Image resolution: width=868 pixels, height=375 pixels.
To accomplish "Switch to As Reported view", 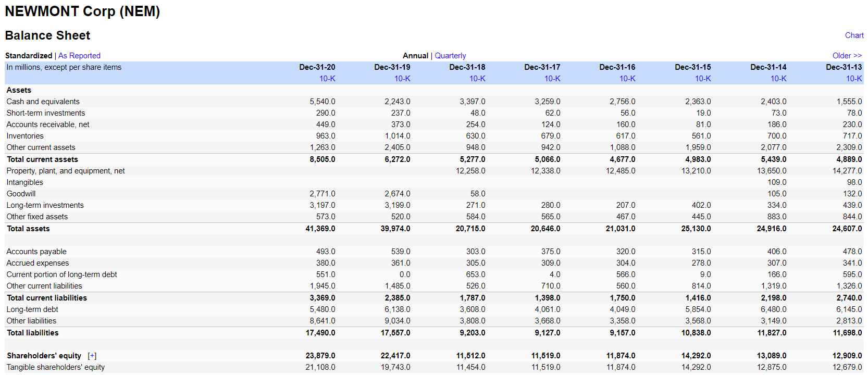I will click(x=79, y=56).
